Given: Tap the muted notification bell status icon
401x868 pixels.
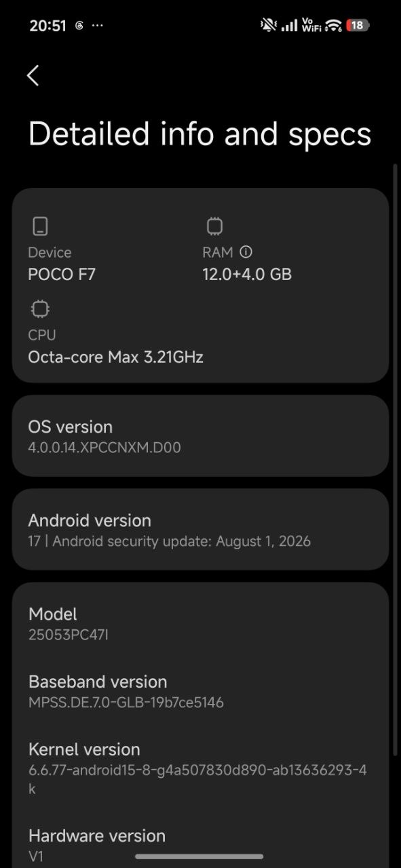Looking at the screenshot, I should pyautogui.click(x=269, y=25).
